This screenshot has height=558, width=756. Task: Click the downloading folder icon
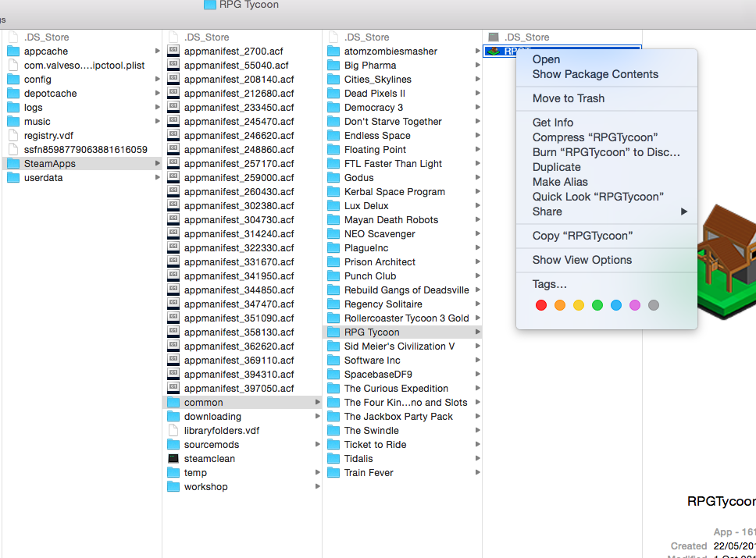(x=173, y=416)
